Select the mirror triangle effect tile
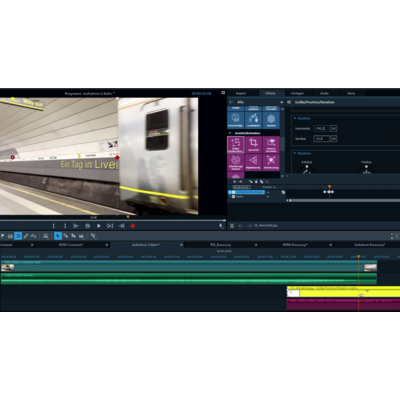The height and width of the screenshot is (400, 400). click(x=253, y=162)
